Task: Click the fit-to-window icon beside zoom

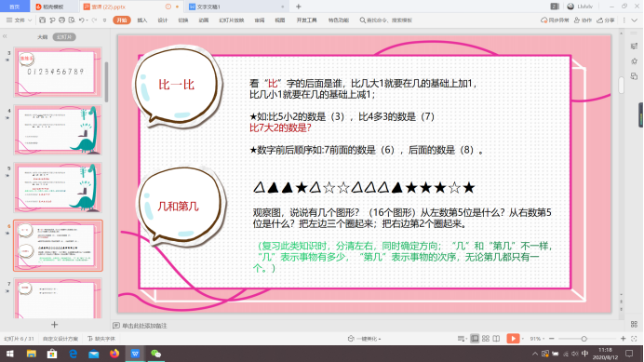Action: click(634, 338)
